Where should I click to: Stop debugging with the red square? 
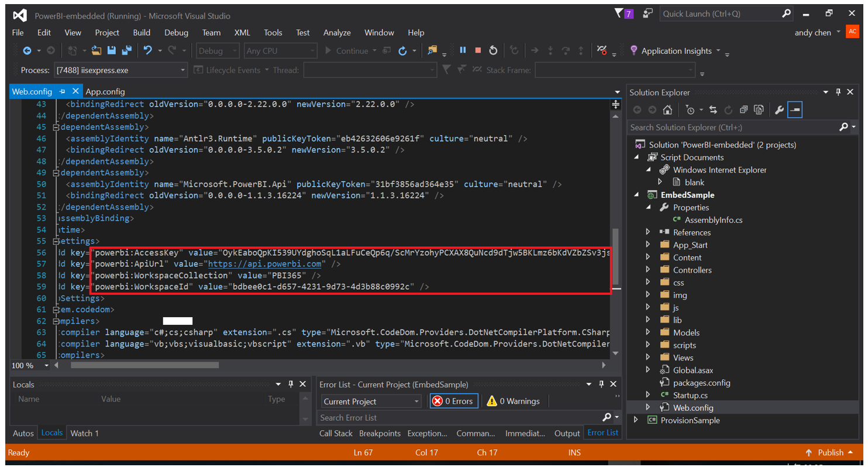(478, 50)
